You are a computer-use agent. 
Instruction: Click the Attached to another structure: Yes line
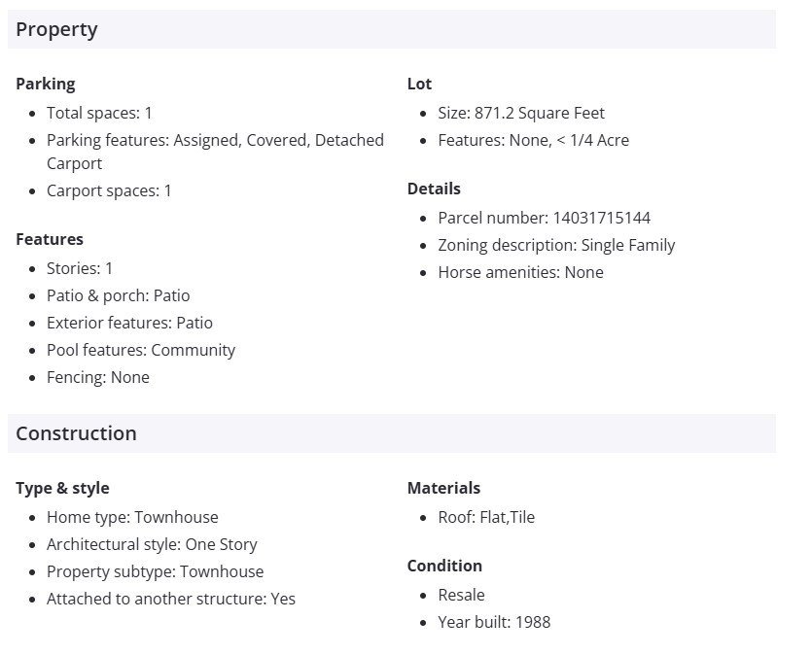(x=171, y=599)
